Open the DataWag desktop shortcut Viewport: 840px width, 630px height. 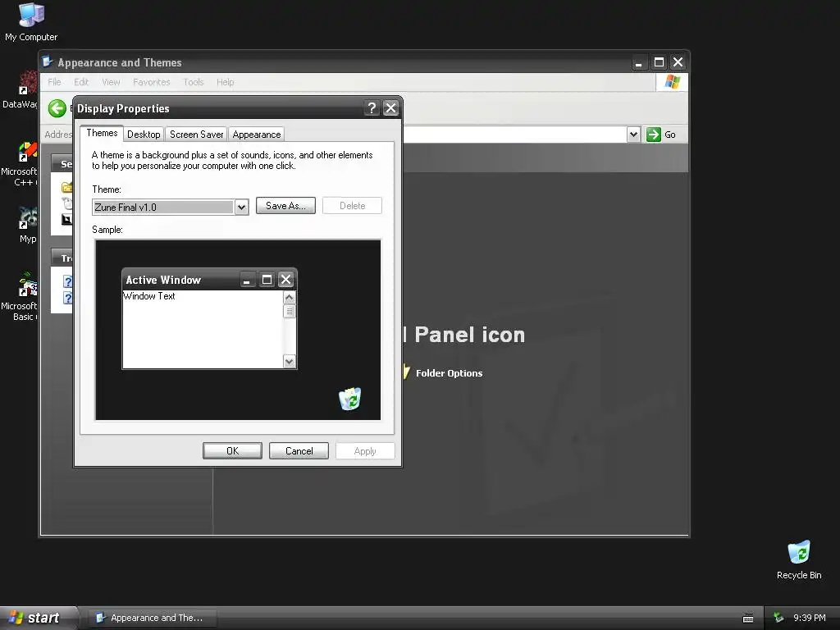pyautogui.click(x=21, y=90)
